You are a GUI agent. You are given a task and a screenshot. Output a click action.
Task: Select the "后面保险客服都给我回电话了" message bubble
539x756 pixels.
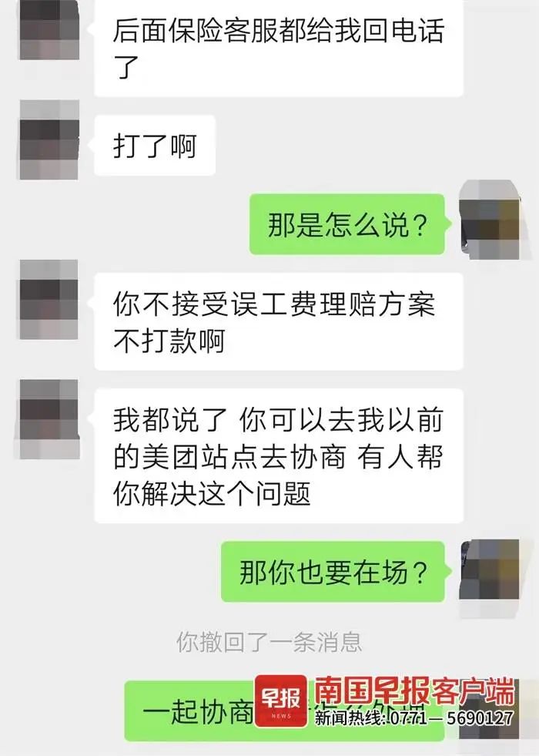(279, 49)
